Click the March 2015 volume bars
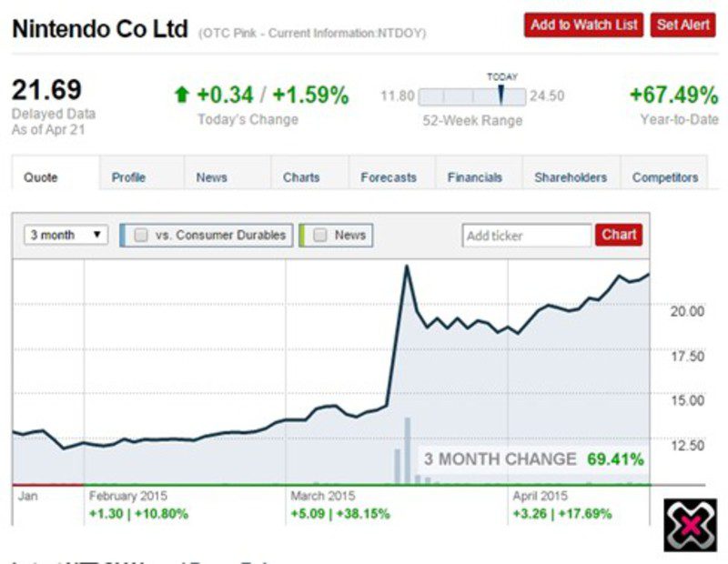This screenshot has width=728, height=564. 407,450
